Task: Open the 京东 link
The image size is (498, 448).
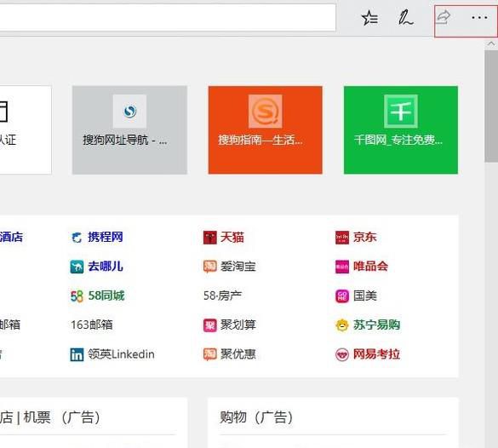Action: pyautogui.click(x=365, y=237)
